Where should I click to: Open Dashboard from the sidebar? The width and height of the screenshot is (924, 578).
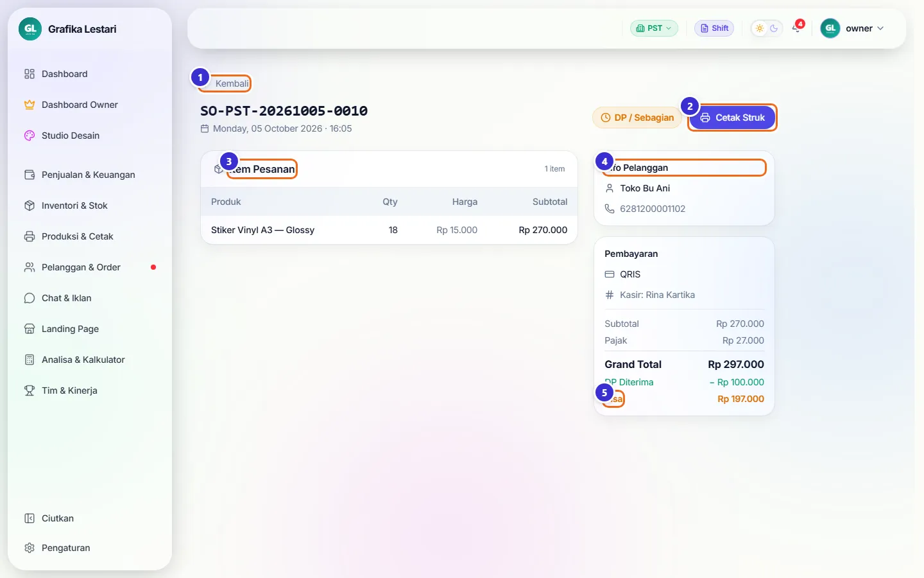coord(90,74)
